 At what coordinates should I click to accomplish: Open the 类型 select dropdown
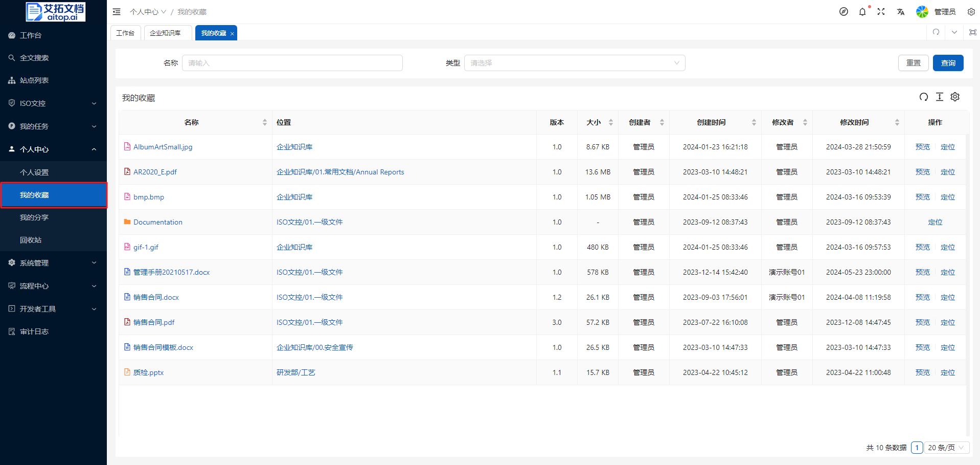click(x=574, y=63)
